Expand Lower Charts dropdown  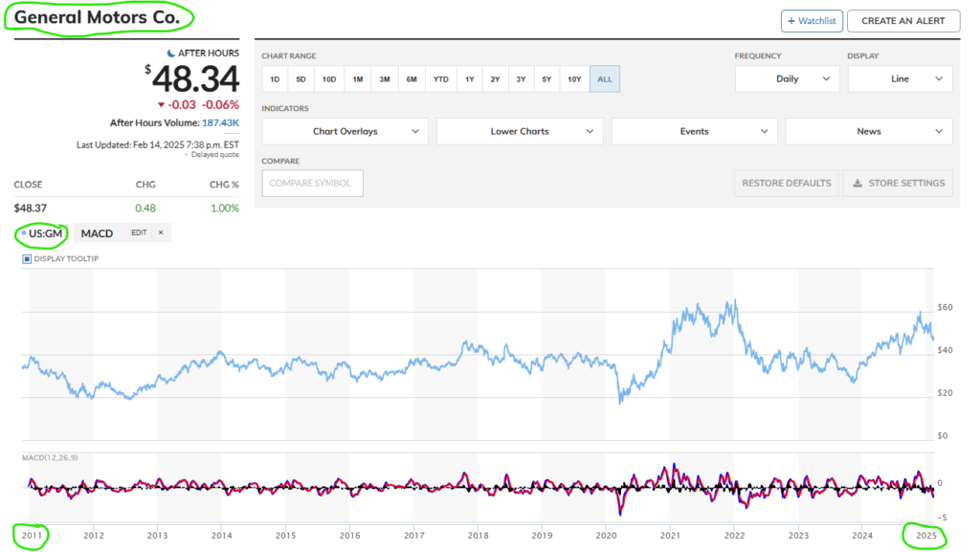coord(520,131)
